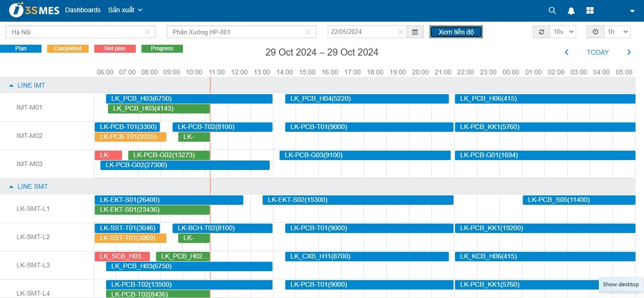The width and height of the screenshot is (644, 298).
Task: Toggle the Plan legend filter
Action: pos(21,48)
